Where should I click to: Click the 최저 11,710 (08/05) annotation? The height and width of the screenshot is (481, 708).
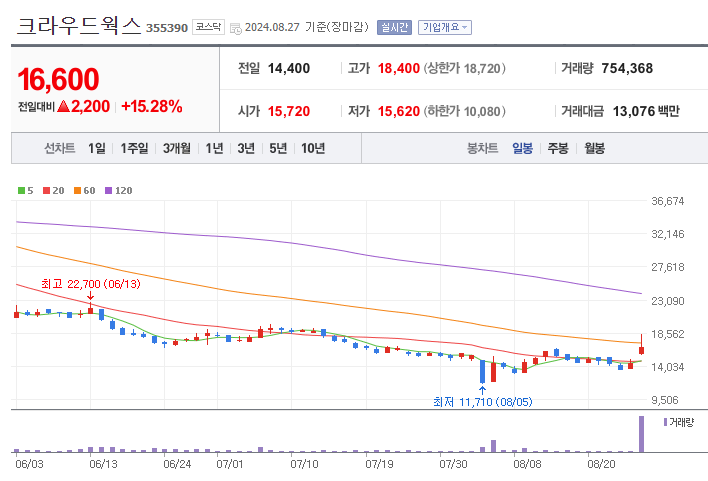coord(483,402)
